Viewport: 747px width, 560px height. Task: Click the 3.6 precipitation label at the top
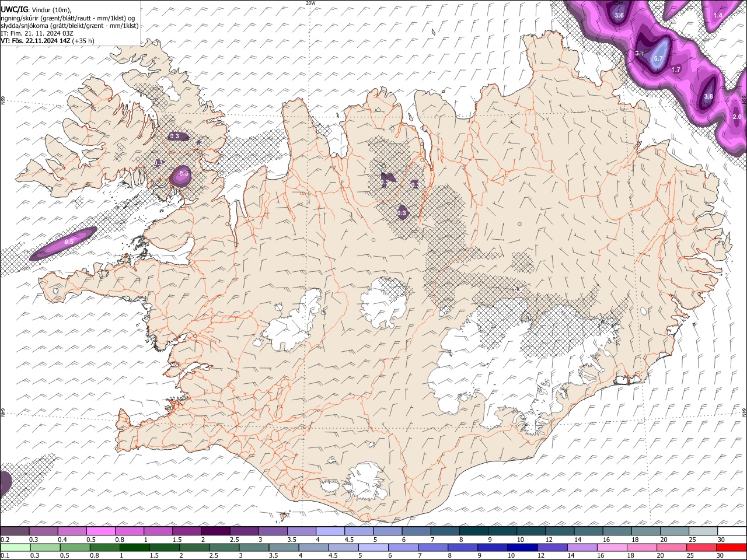tap(619, 15)
